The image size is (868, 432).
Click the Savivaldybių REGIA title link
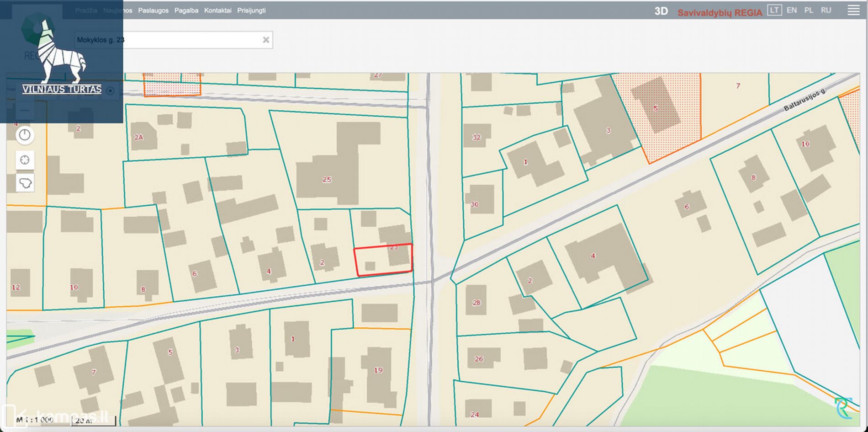point(720,13)
